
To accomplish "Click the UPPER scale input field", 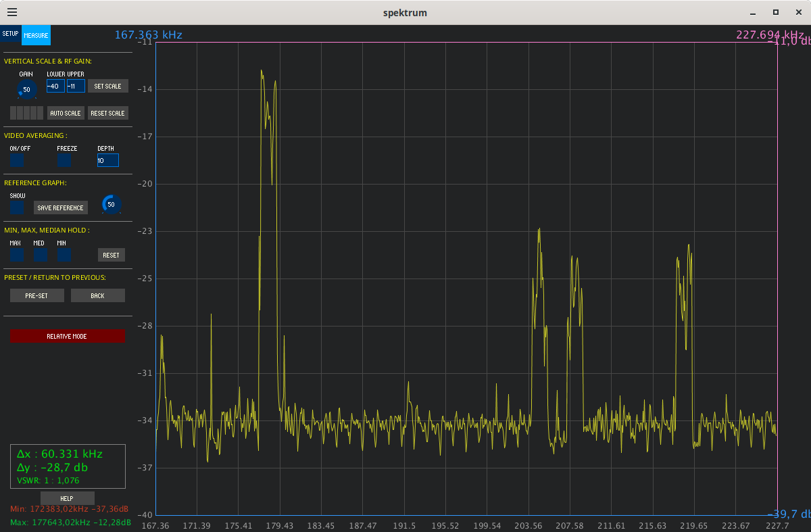I will click(76, 86).
